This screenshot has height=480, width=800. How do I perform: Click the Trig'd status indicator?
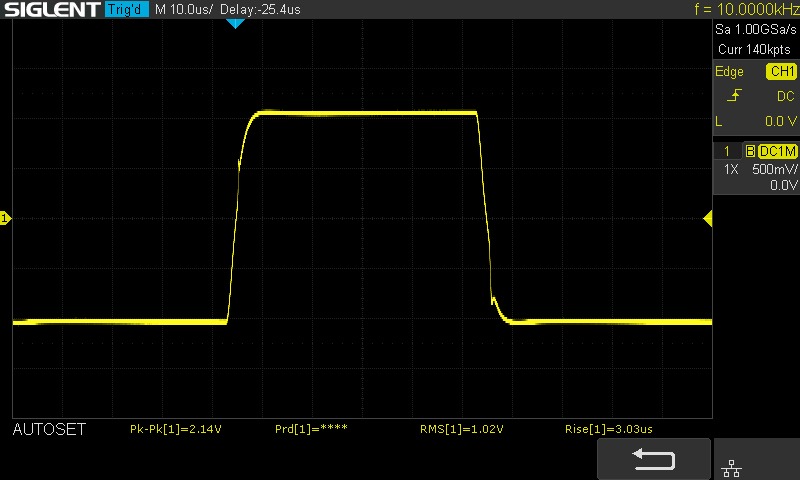[127, 9]
